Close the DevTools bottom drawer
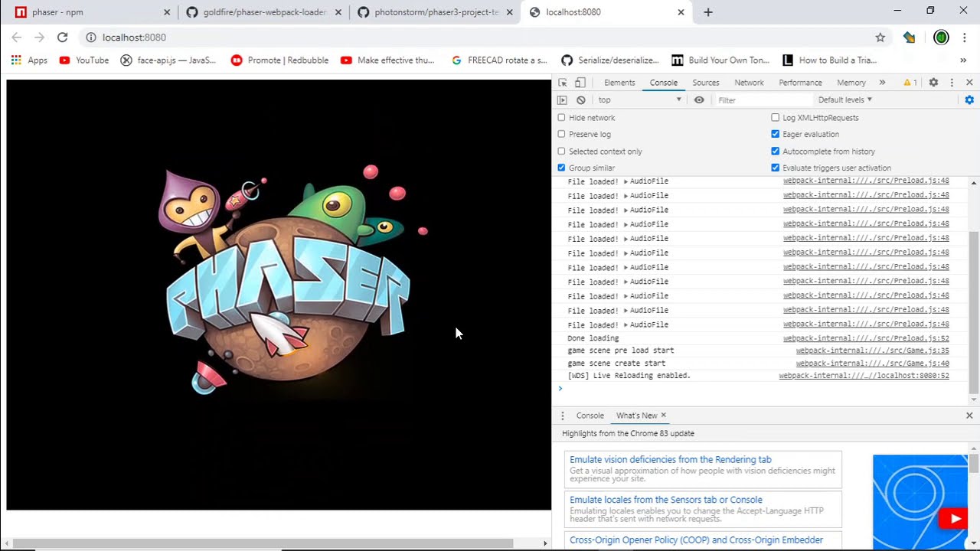Image resolution: width=980 pixels, height=551 pixels. 969,415
